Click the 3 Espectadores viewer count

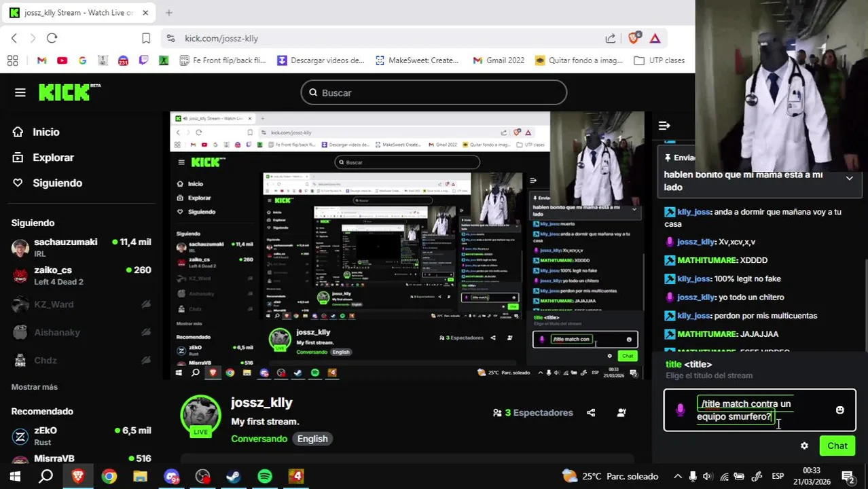coord(532,412)
